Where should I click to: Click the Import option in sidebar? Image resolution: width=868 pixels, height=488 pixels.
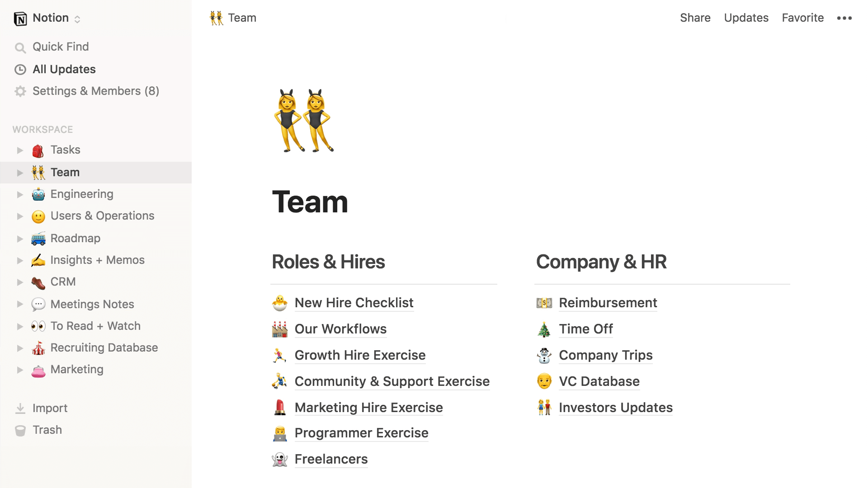point(49,408)
